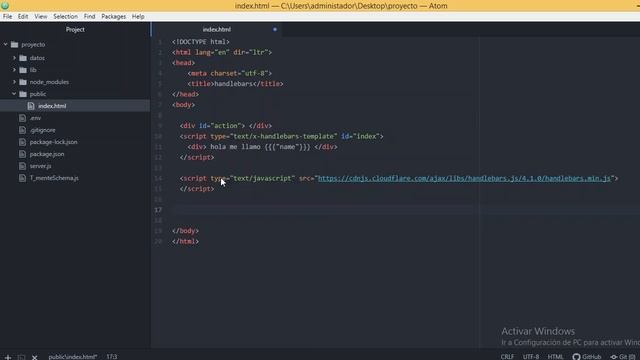The width and height of the screenshot is (640, 360).
Task: Open the Selection menu
Action: (65, 16)
